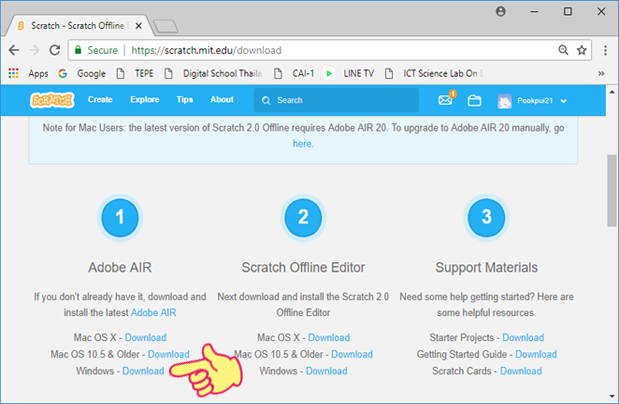Open the Apps grid shortcut
The image size is (619, 404).
(x=28, y=73)
